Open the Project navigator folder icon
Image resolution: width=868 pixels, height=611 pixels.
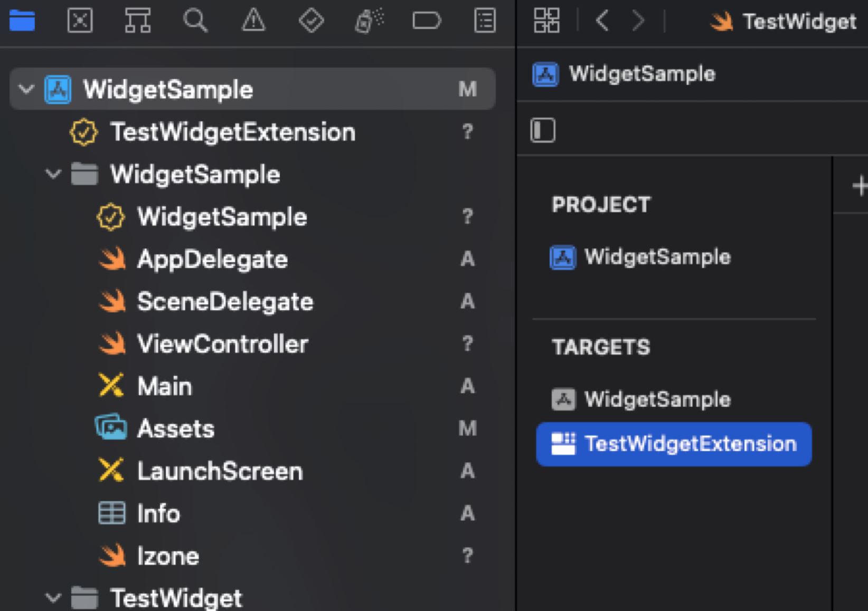[22, 21]
